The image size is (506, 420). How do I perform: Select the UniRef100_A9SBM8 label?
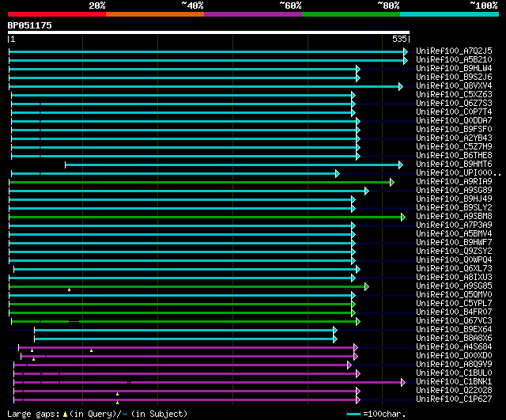click(x=454, y=217)
